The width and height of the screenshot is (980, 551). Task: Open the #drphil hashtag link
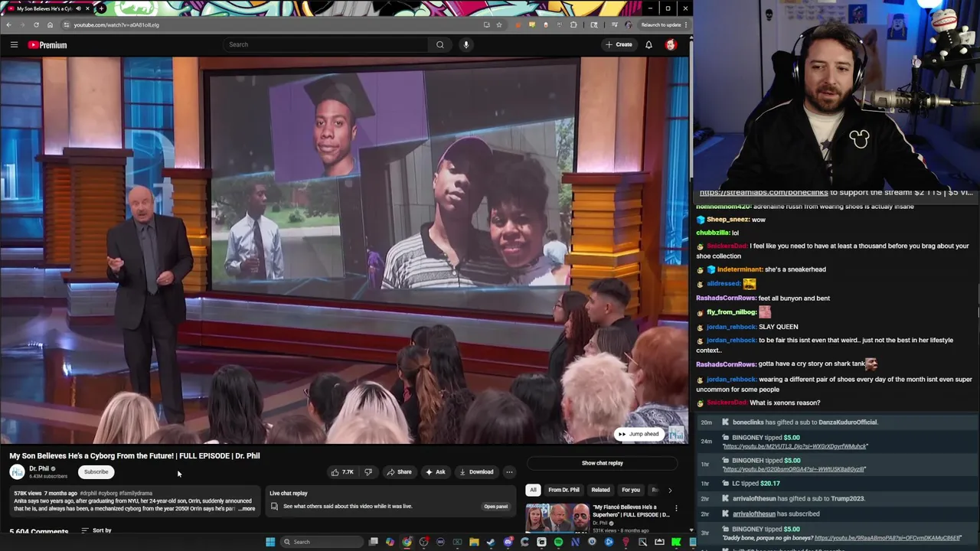[88, 494]
